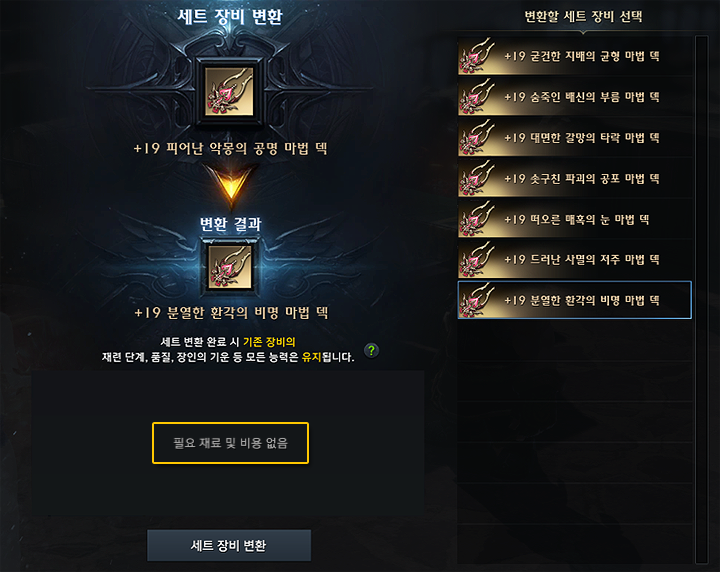Screen dimensions: 720x572
Task: Click the weapon icon beside 숨죽인 배신의 부름
Action: (x=478, y=96)
